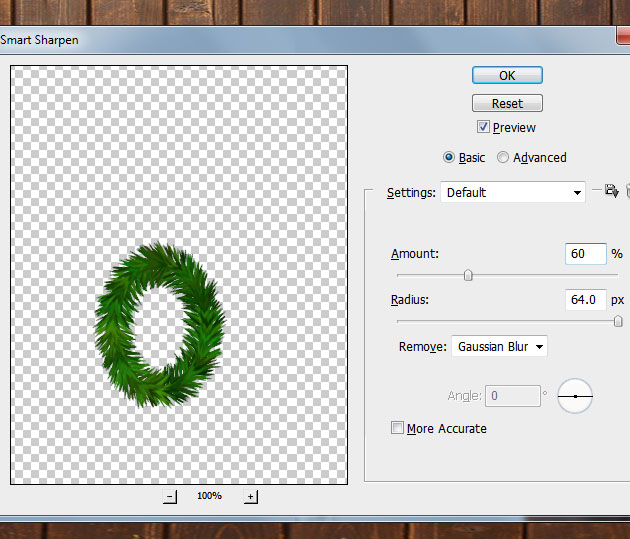Select the Basic radio button
The width and height of the screenshot is (630, 539).
tap(449, 157)
